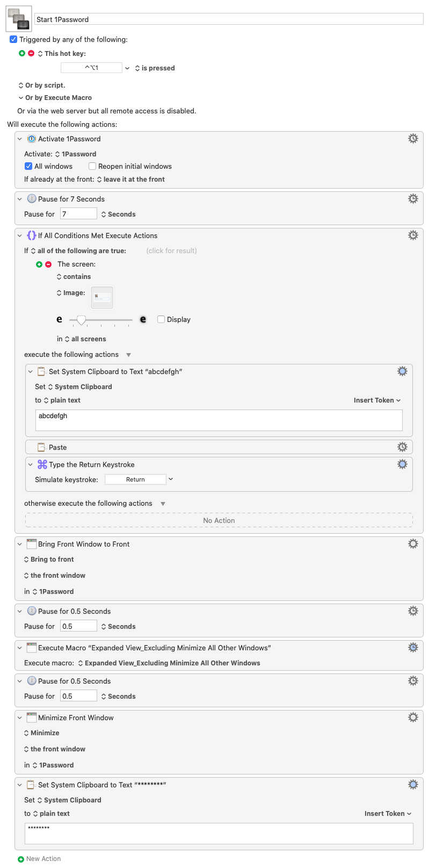Click the Return keystroke field
Image resolution: width=429 pixels, height=868 pixels.
135,479
